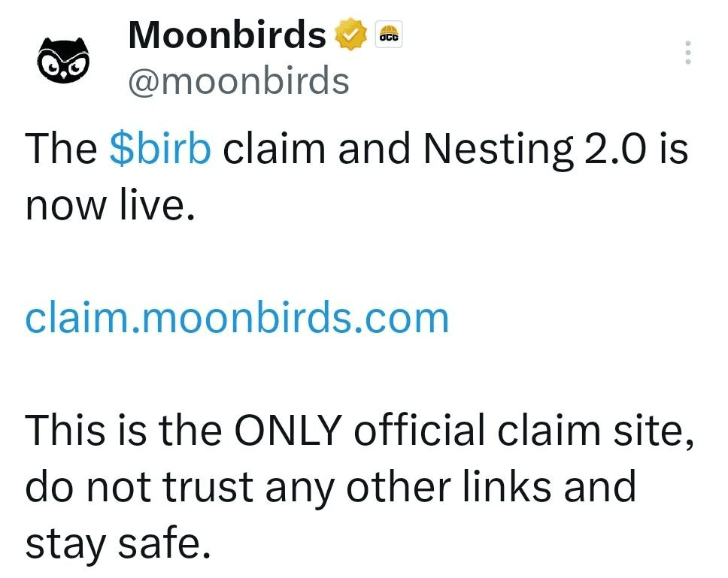The width and height of the screenshot is (728, 578).
Task: Click the gold verified checkmark badge
Action: coord(349,35)
